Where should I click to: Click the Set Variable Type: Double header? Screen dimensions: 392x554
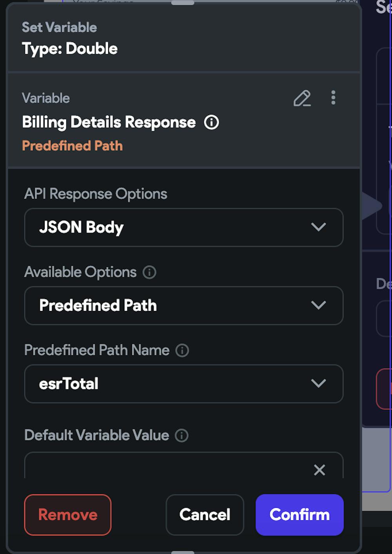pyautogui.click(x=70, y=38)
